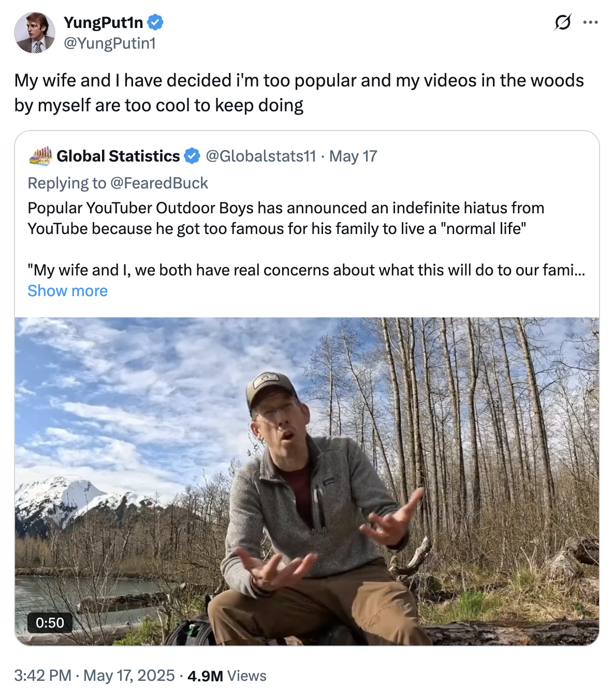The width and height of the screenshot is (613, 700).
Task: Open the Global Statistics account name
Action: (x=118, y=156)
